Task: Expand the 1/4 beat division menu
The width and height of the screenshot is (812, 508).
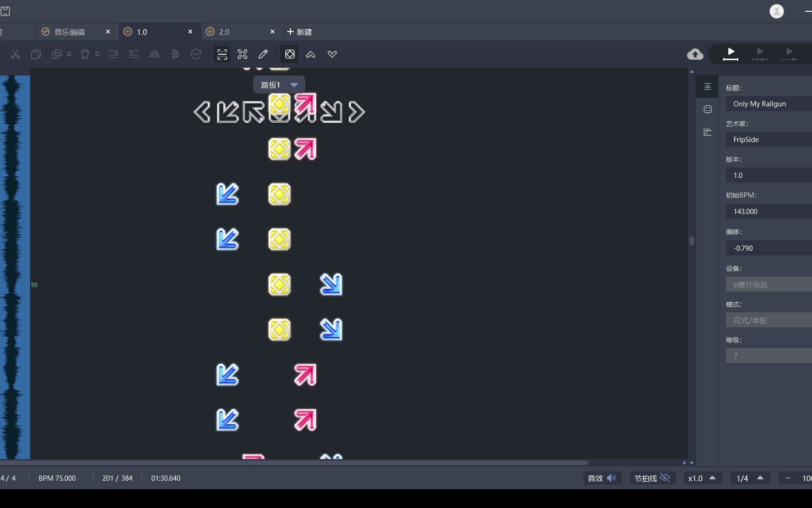Action: point(750,478)
